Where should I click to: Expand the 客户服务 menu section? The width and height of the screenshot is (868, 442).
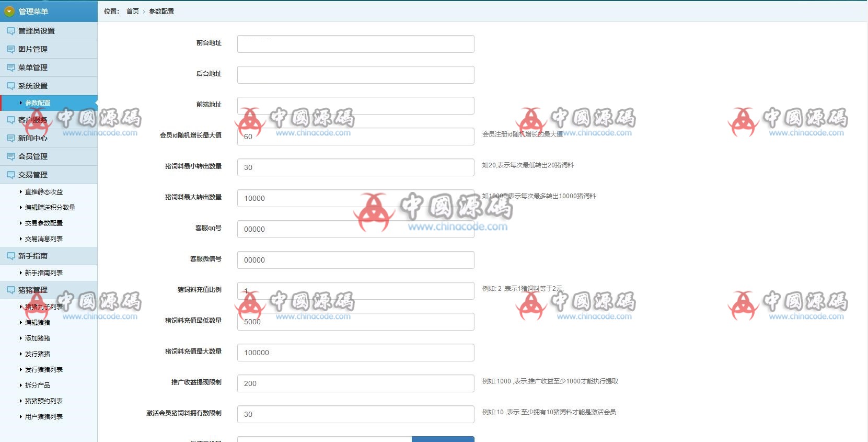[x=32, y=120]
